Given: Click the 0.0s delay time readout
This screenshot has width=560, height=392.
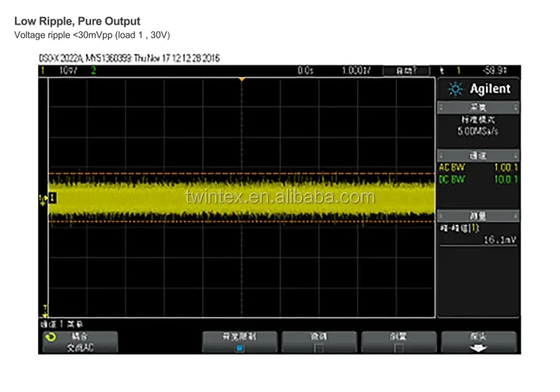Looking at the screenshot, I should [x=305, y=70].
